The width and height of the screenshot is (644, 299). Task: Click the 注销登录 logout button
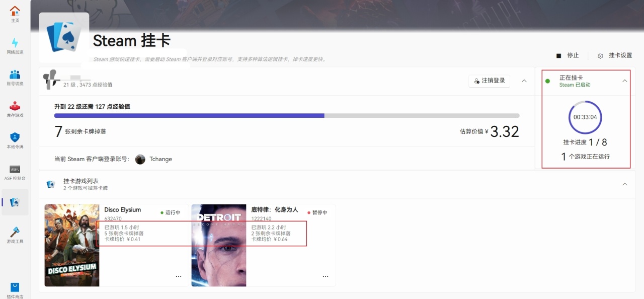(490, 81)
